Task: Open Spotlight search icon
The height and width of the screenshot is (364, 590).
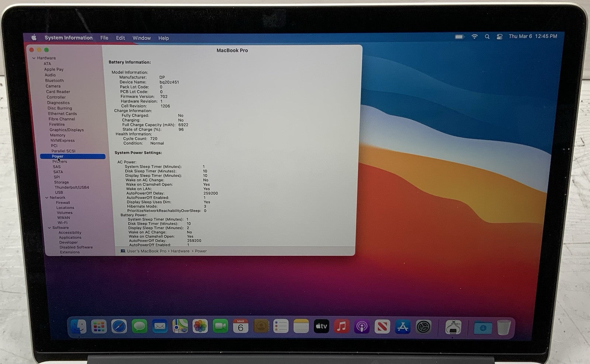Action: click(487, 36)
